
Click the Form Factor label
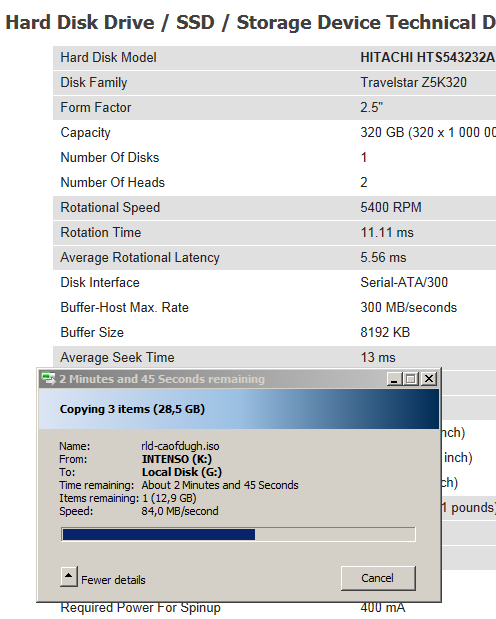click(x=96, y=107)
